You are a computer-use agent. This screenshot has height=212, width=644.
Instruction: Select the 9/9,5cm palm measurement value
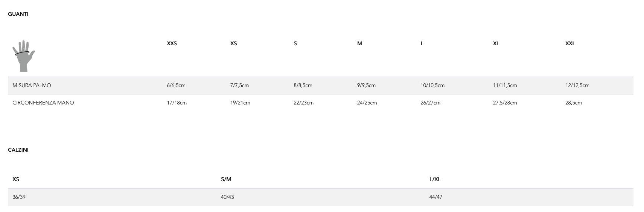(x=366, y=85)
